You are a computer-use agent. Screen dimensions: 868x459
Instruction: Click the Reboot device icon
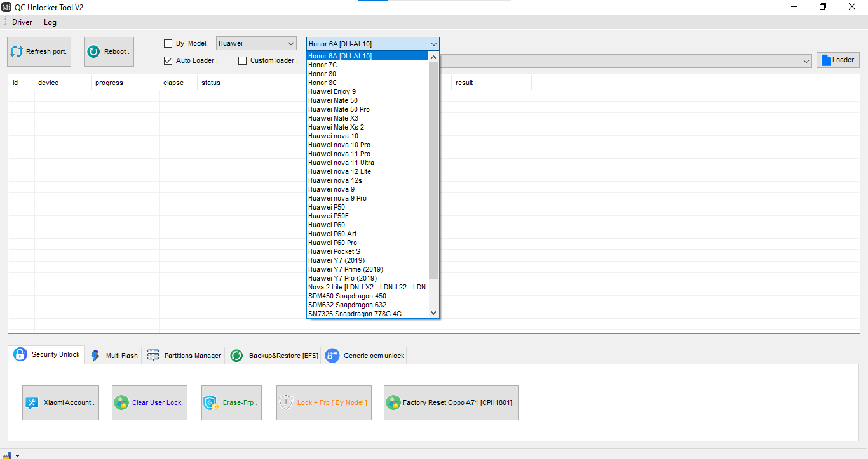point(94,51)
